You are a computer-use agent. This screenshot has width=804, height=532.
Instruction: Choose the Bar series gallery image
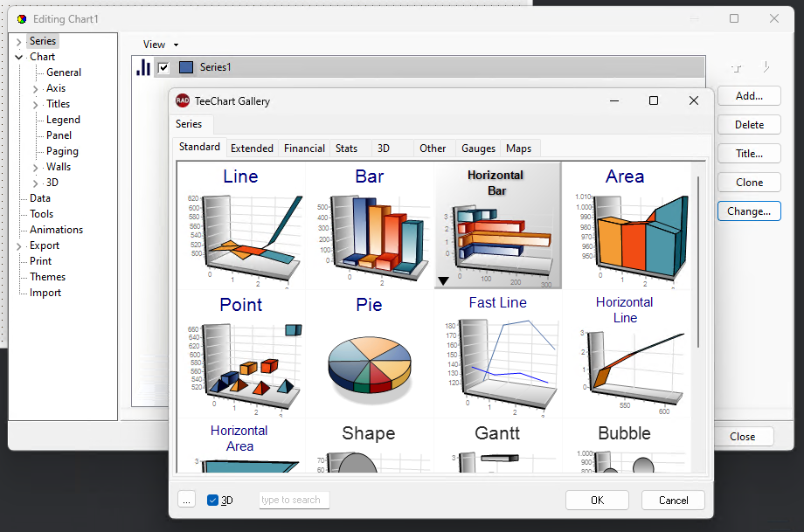tap(370, 225)
